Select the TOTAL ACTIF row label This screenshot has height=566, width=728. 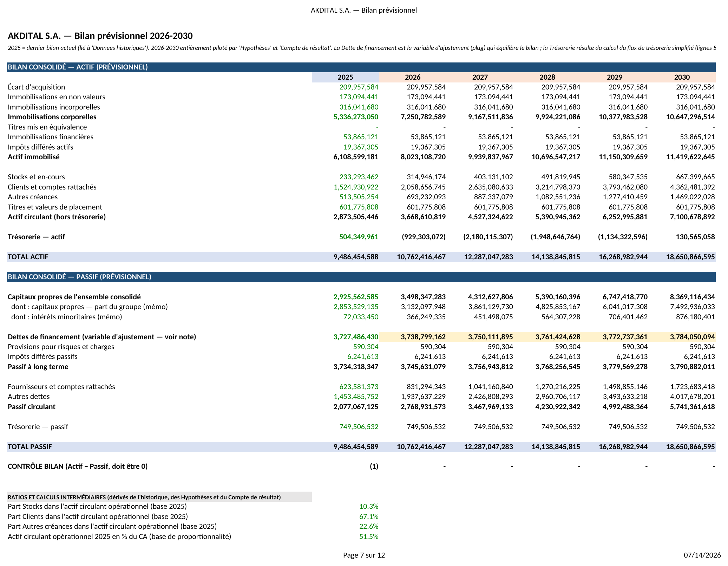point(28,257)
